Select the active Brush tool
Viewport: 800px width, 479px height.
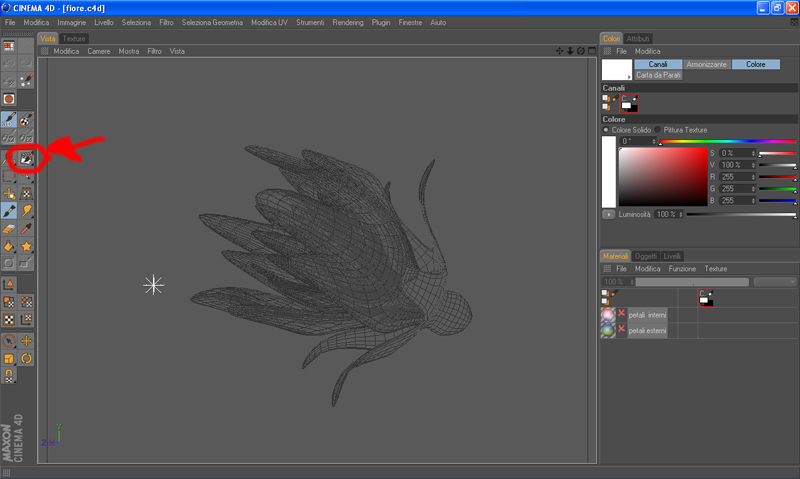[x=9, y=211]
